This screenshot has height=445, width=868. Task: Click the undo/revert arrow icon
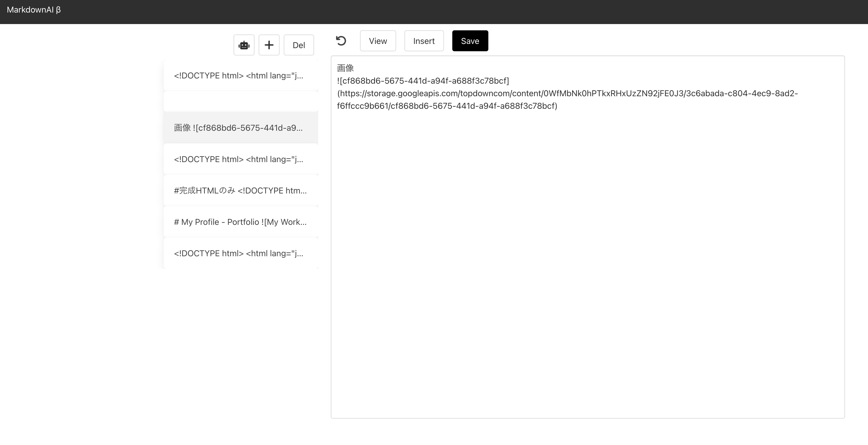(x=341, y=41)
